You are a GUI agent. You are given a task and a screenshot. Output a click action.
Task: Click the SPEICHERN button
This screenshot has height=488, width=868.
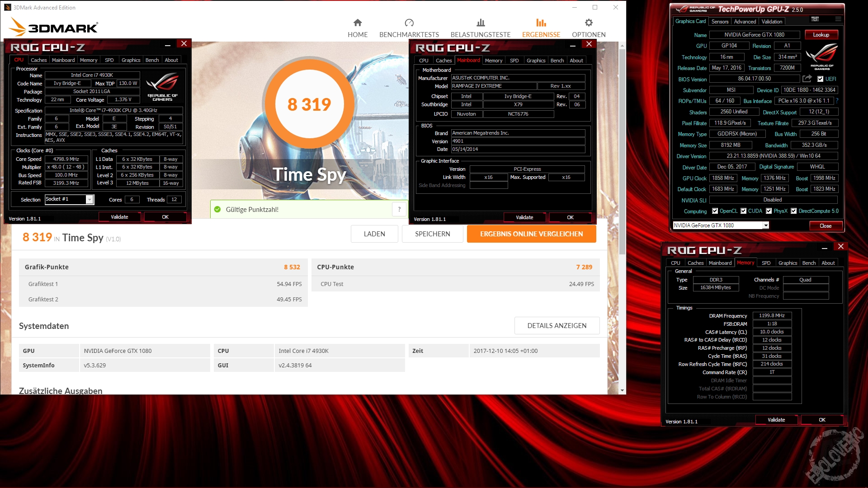pyautogui.click(x=433, y=234)
